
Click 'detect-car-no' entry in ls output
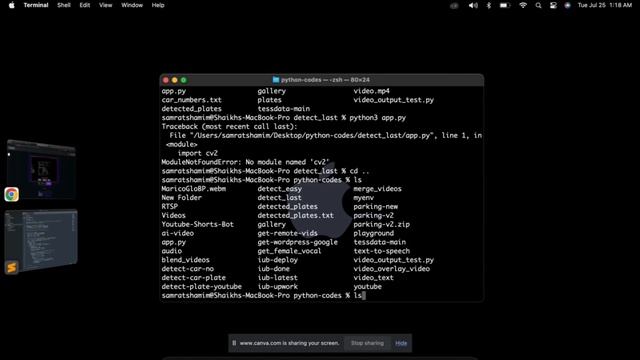[x=188, y=269]
